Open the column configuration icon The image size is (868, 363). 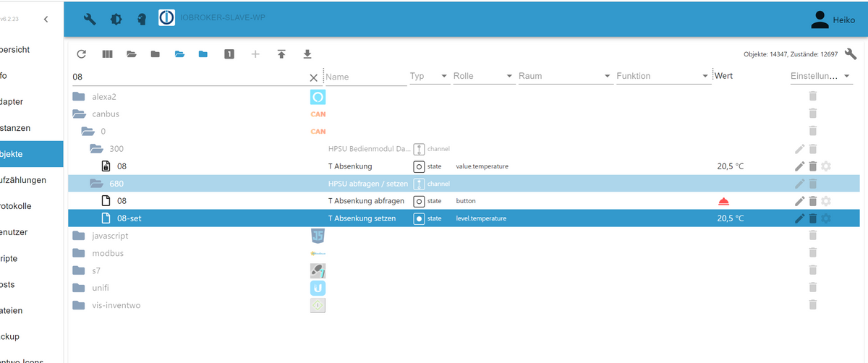[x=107, y=54]
